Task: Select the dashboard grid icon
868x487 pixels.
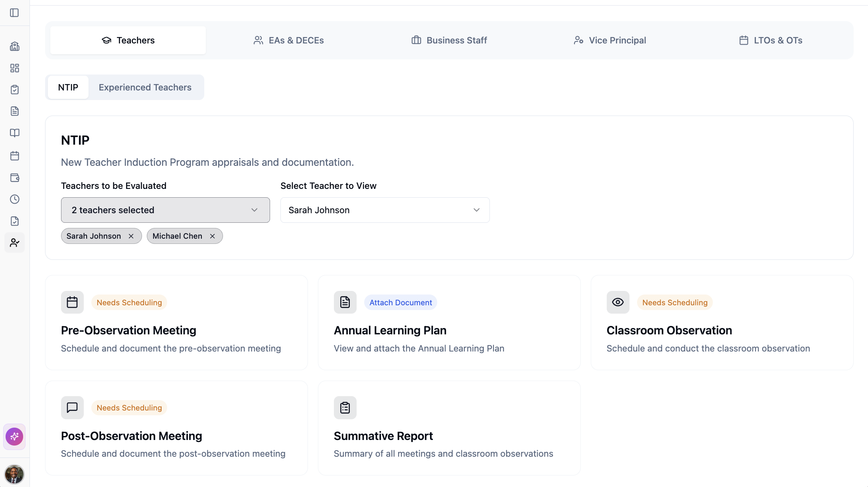Action: (15, 68)
